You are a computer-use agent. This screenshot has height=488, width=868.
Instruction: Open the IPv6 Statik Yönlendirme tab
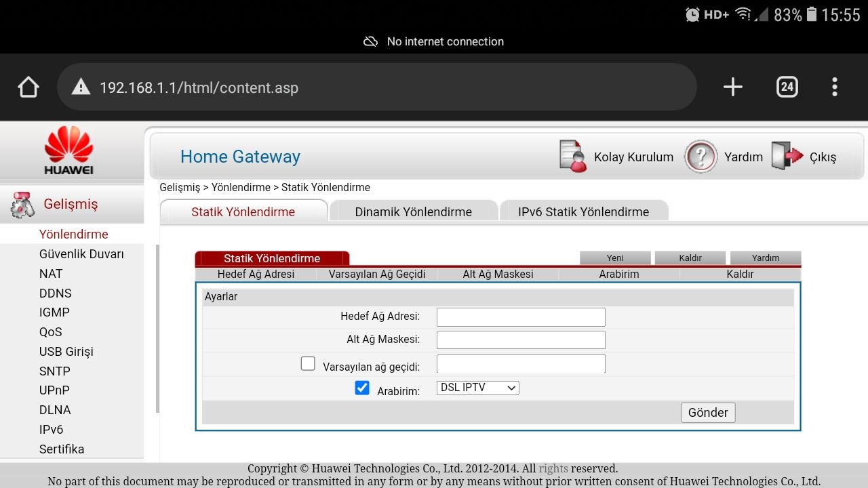584,211
